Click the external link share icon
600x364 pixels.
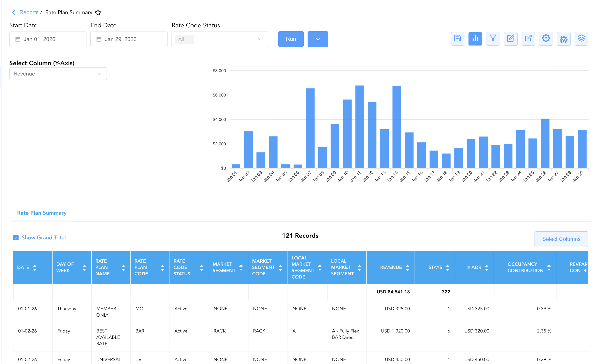pyautogui.click(x=528, y=39)
